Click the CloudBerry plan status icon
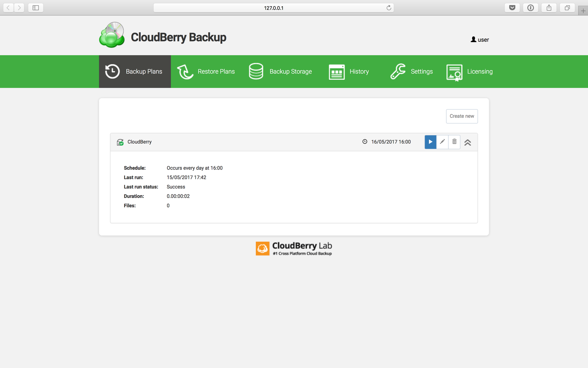This screenshot has height=368, width=588. click(x=120, y=142)
